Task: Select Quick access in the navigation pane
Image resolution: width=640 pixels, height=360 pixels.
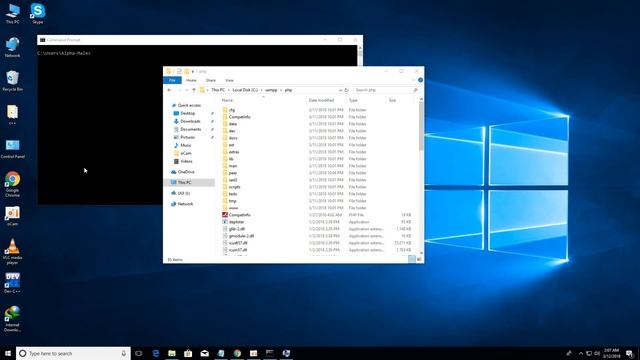Action: 189,105
